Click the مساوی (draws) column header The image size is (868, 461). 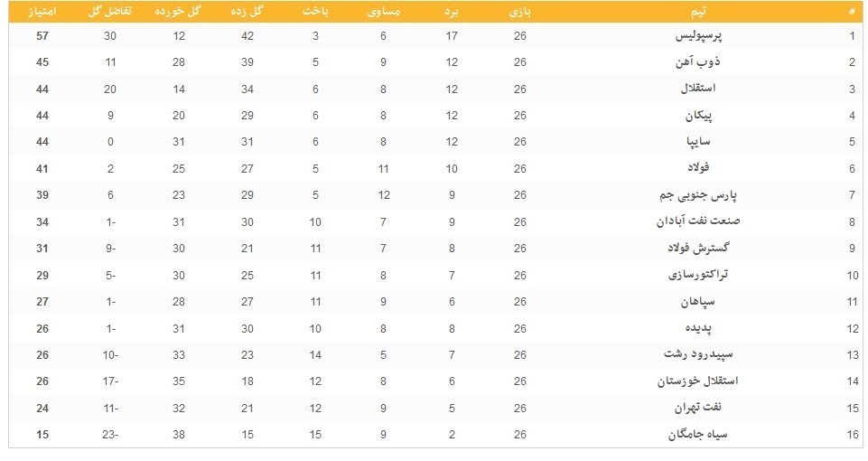click(383, 11)
